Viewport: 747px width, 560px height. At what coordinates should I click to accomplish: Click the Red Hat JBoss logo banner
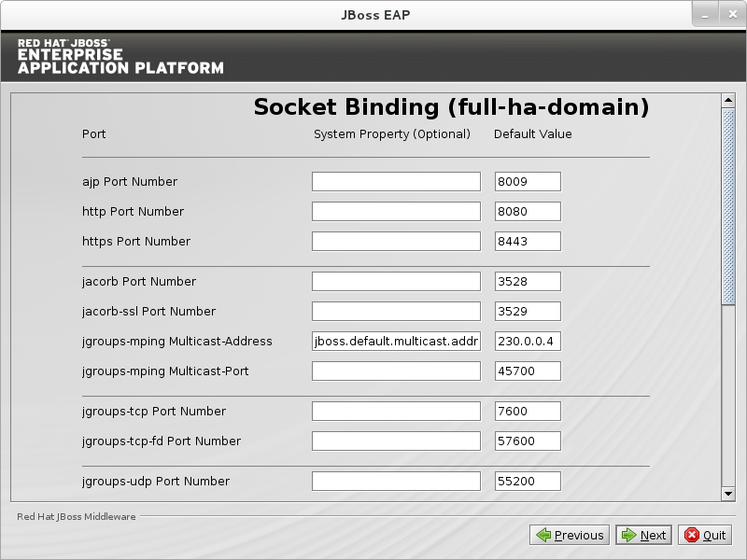(120, 56)
